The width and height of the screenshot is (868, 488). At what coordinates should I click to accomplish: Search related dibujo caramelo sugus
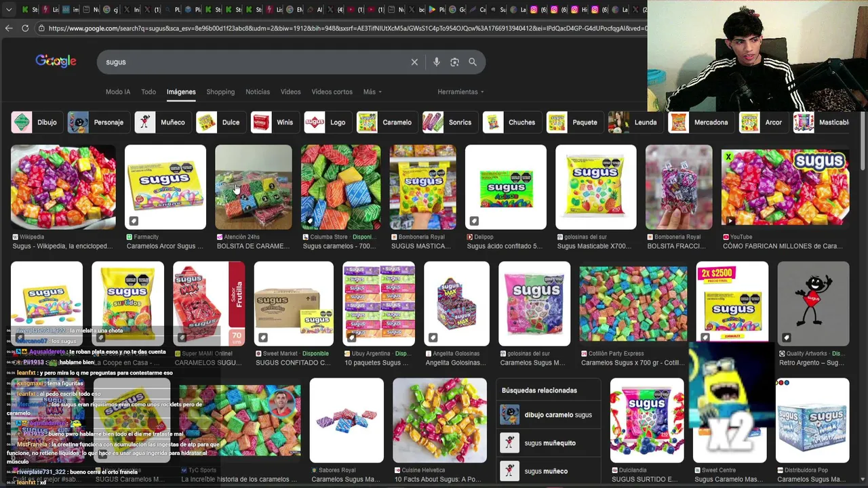[x=550, y=415]
